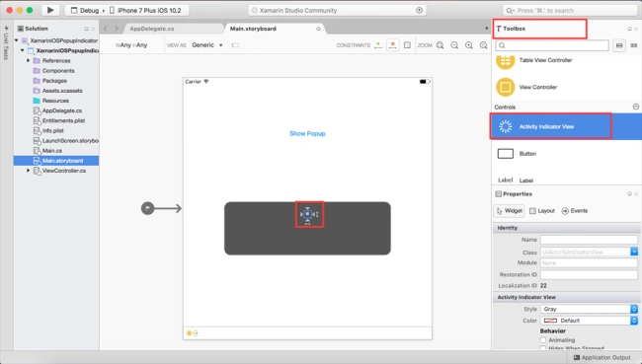
Task: Switch to the AppDelegate.cs tab
Action: 152,29
